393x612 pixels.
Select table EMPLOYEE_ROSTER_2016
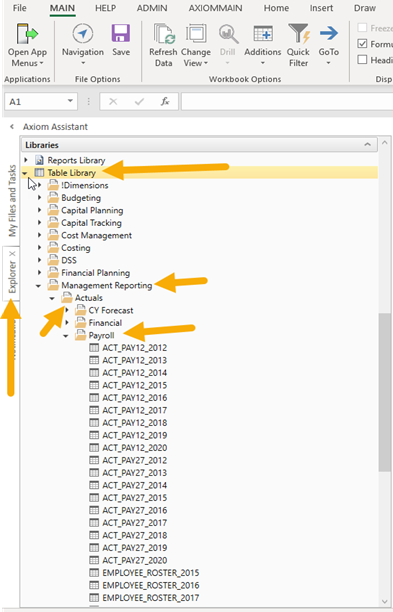coord(151,585)
